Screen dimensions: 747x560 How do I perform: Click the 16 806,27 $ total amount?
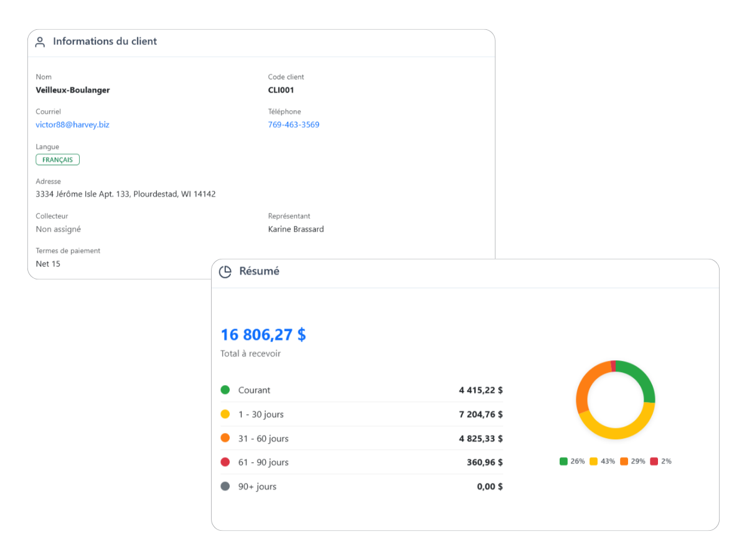coord(263,334)
